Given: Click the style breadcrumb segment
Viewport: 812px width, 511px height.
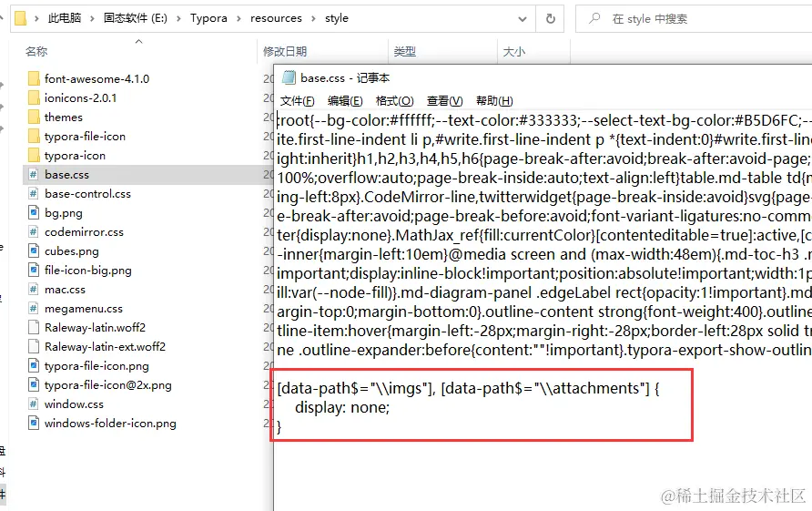Looking at the screenshot, I should coord(337,18).
